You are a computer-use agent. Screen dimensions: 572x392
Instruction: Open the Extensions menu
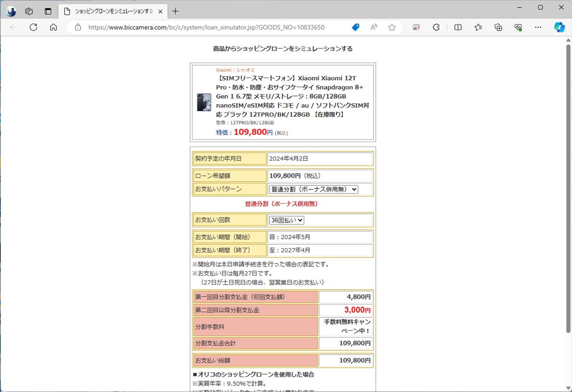(x=436, y=27)
